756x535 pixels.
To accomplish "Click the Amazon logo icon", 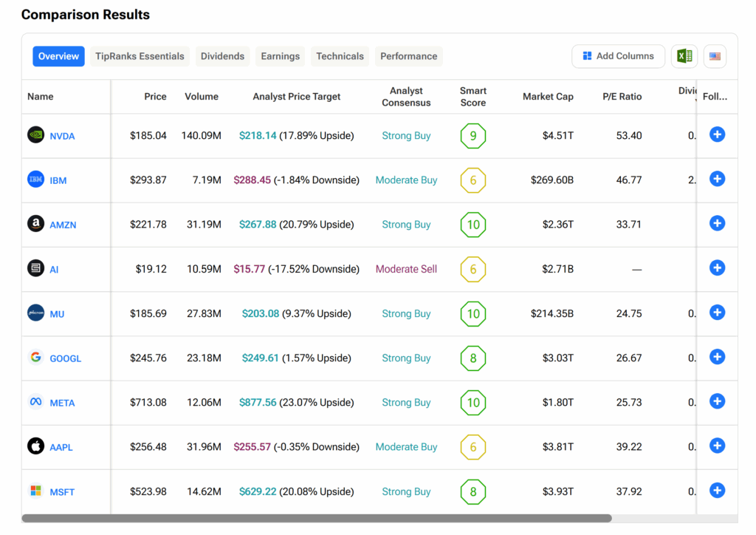I will [x=35, y=224].
